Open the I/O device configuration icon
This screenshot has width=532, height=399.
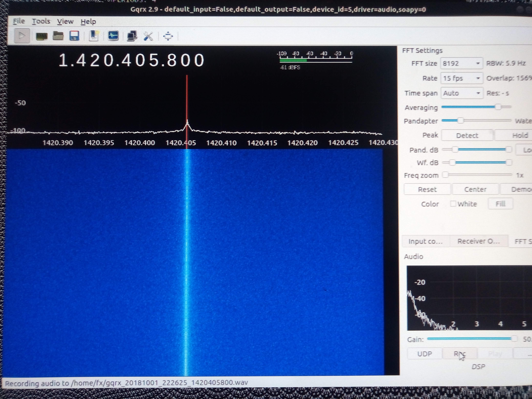point(41,36)
